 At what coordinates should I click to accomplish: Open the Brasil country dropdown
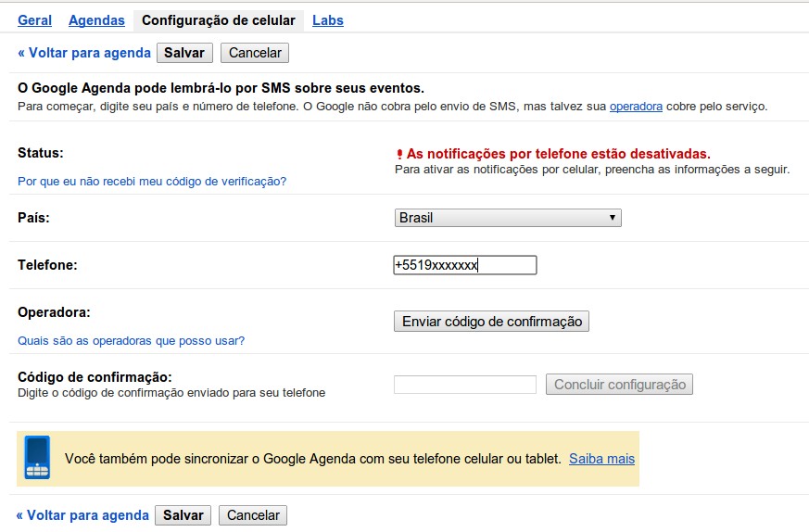[508, 218]
